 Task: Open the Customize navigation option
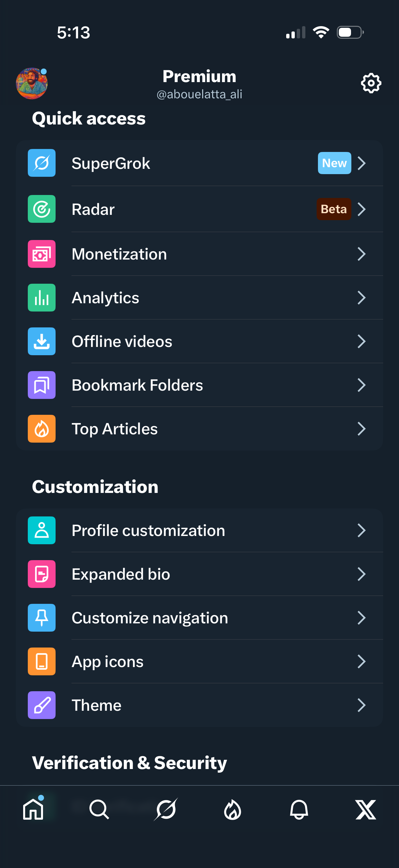coord(150,618)
